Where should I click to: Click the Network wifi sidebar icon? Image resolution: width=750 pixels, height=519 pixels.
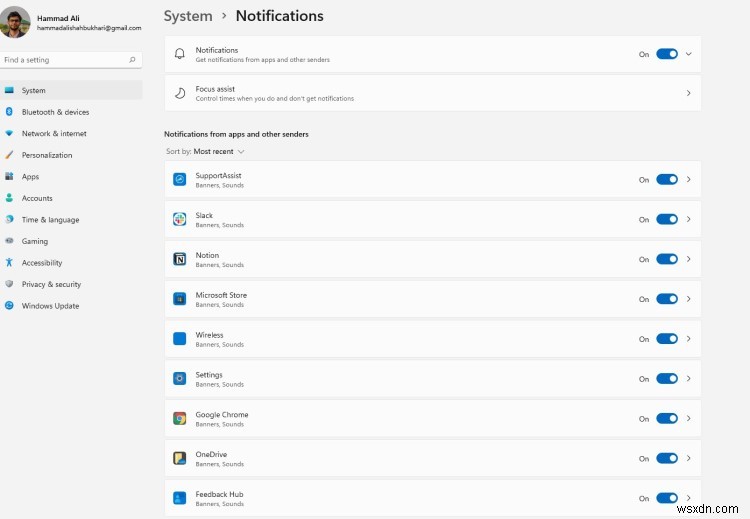(9, 133)
